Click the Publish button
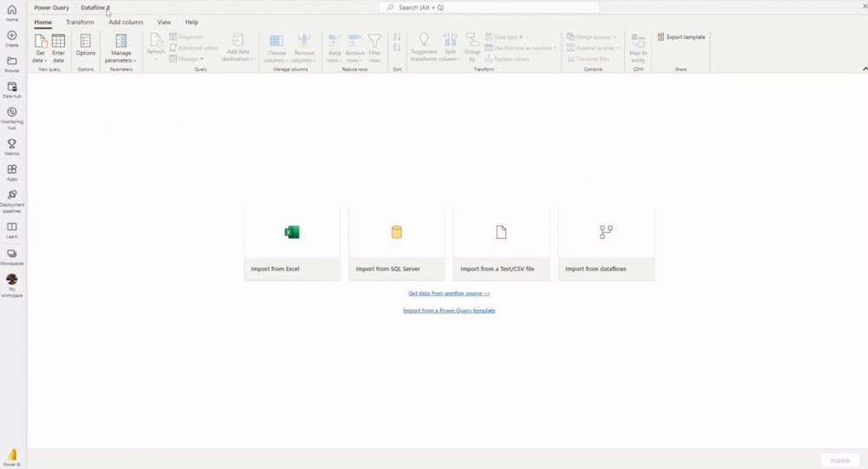Screen dimensions: 868x469 click(839, 460)
